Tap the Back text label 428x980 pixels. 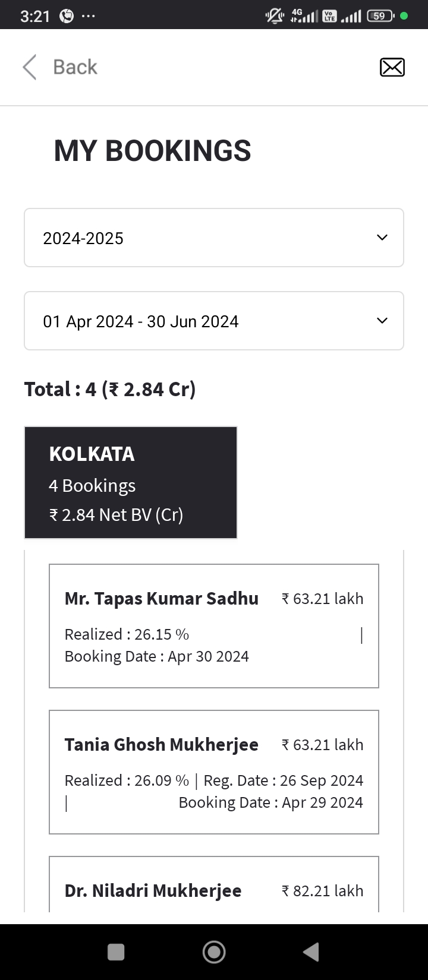(x=75, y=67)
